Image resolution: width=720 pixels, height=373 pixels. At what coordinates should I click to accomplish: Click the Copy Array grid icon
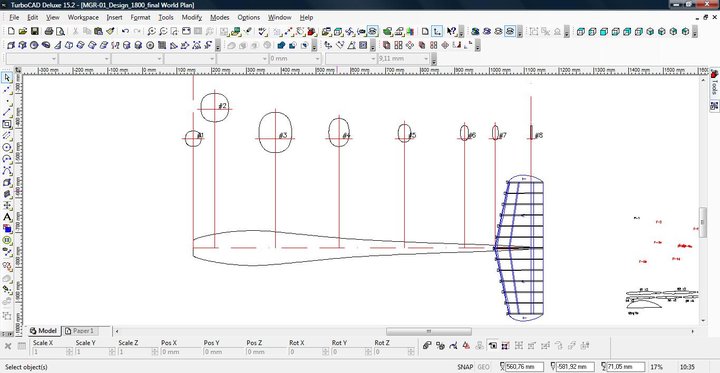coord(398,45)
